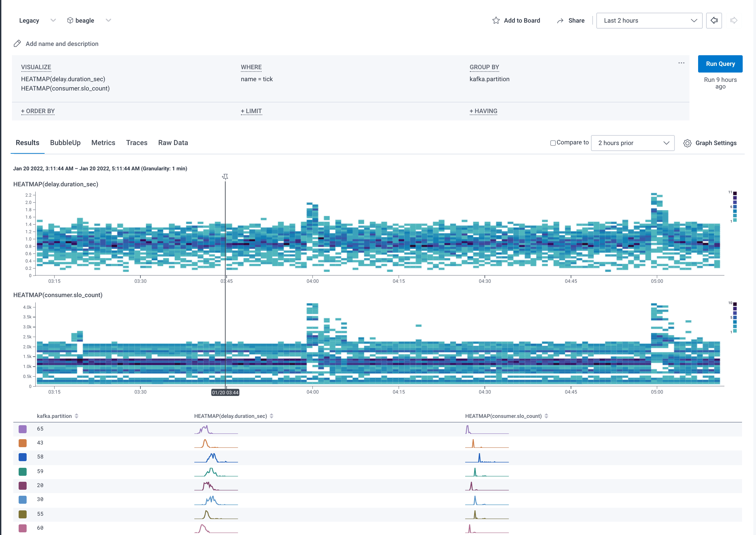
Task: Click the + ORDER BY link
Action: click(x=38, y=111)
